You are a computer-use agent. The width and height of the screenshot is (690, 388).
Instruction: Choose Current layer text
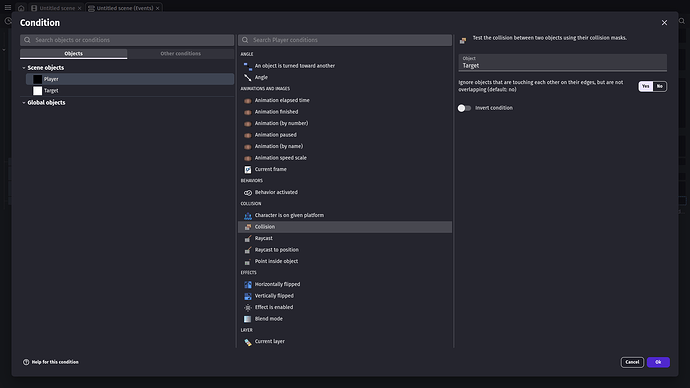coord(269,341)
